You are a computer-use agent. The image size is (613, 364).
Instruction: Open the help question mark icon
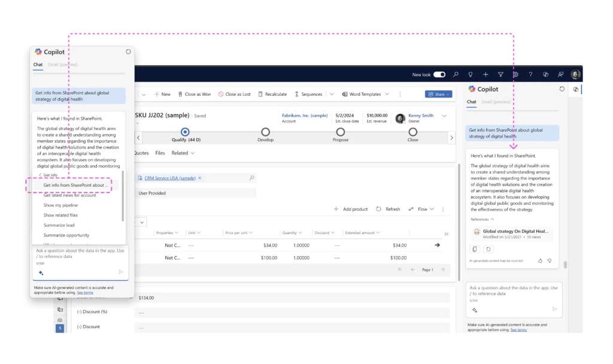click(x=530, y=75)
